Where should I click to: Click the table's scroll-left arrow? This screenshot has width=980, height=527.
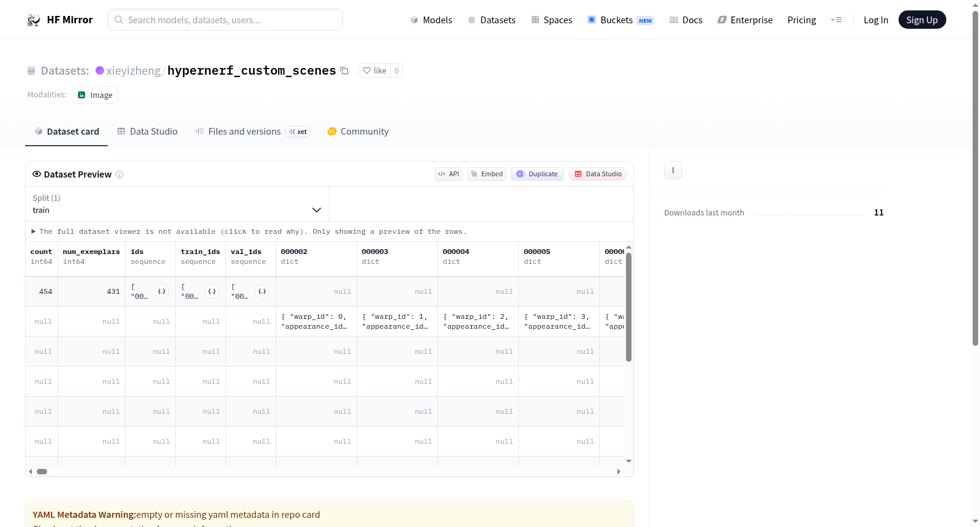click(31, 471)
